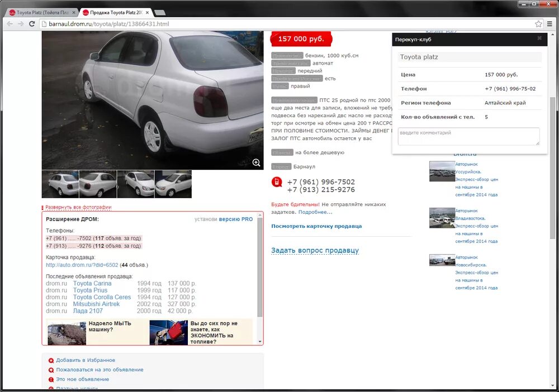Screen dimensions: 559x392
Task: Open the Авторынок Владивостока article link
Action: [476, 226]
